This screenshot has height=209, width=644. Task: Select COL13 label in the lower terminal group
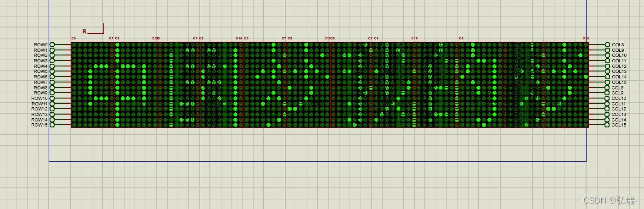(x=619, y=115)
